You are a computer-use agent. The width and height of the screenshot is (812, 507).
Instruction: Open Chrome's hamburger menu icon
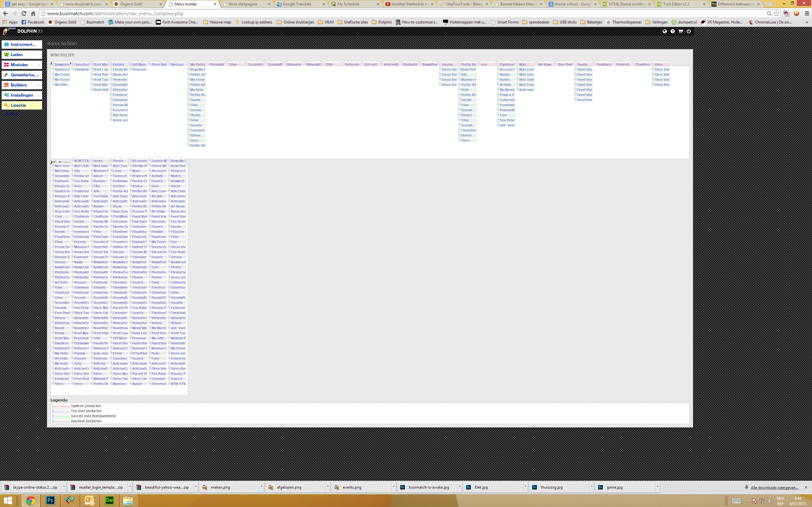807,13
